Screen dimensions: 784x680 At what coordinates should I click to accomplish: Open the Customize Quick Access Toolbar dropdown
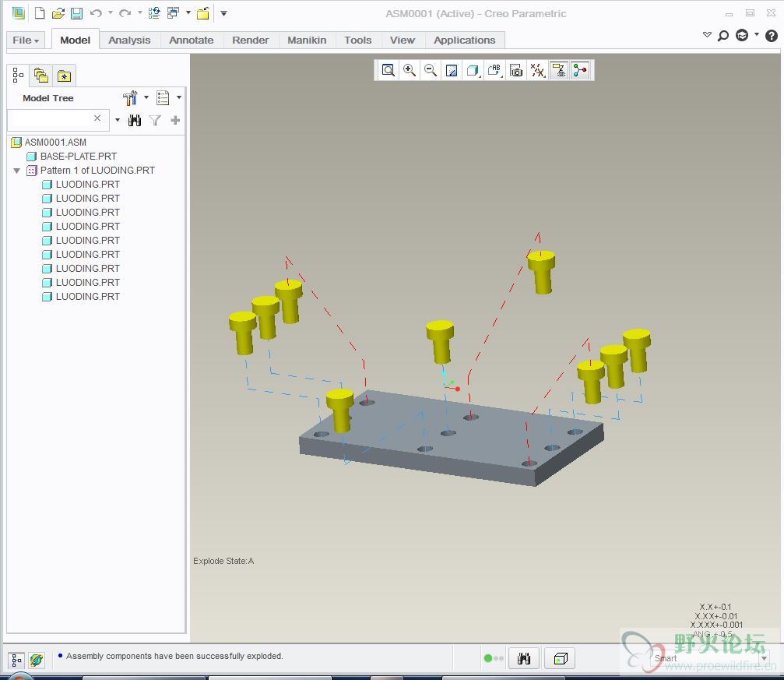coord(224,13)
